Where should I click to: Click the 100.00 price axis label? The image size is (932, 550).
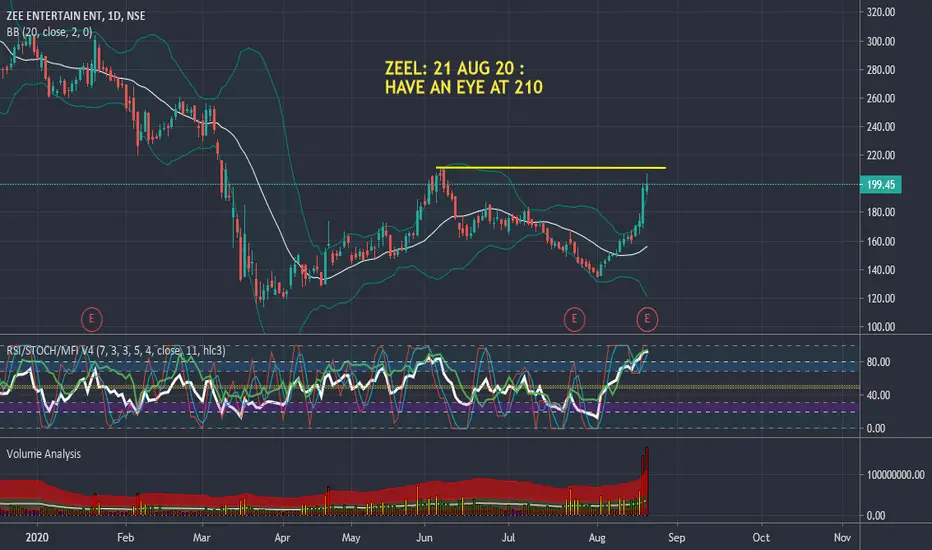881,327
